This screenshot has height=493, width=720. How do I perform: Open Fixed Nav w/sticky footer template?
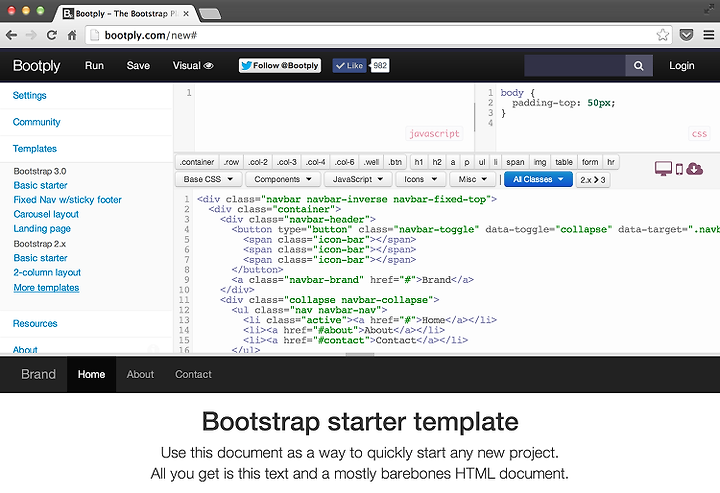point(68,200)
